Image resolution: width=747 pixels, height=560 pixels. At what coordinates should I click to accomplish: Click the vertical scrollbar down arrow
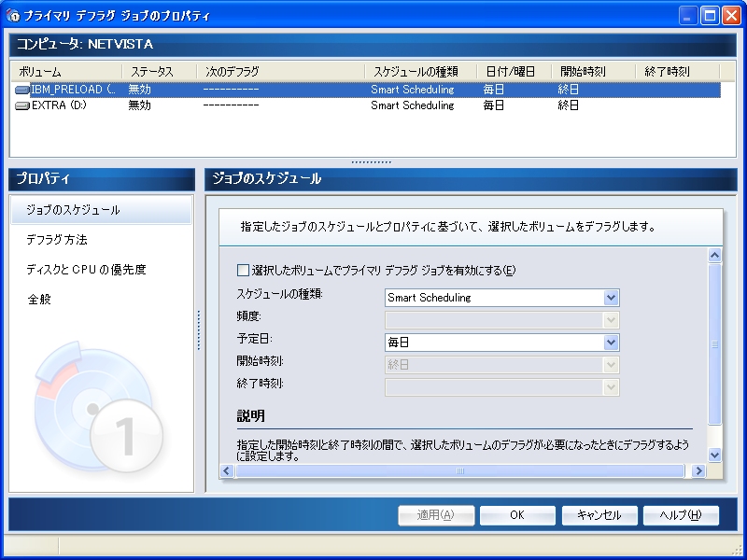tap(715, 455)
